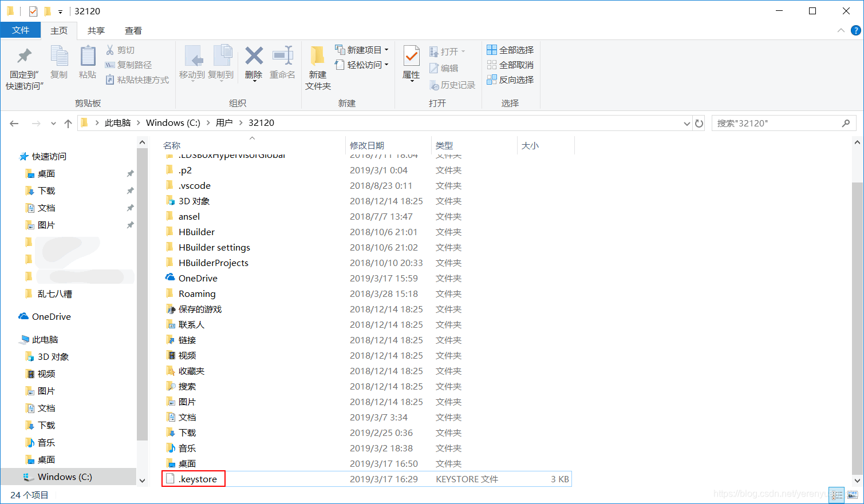The width and height of the screenshot is (864, 504).
Task: Click Invert selection (反向选择)
Action: 510,80
